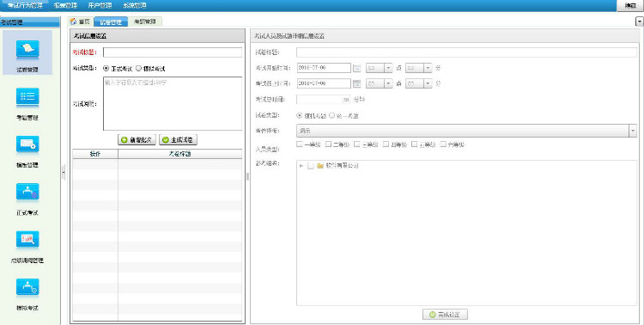
Task: Click the 考卷标题 column header in the table
Action: click(x=180, y=154)
